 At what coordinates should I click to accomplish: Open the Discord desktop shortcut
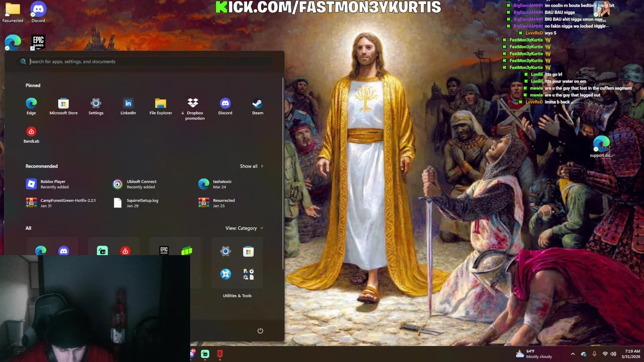click(38, 13)
